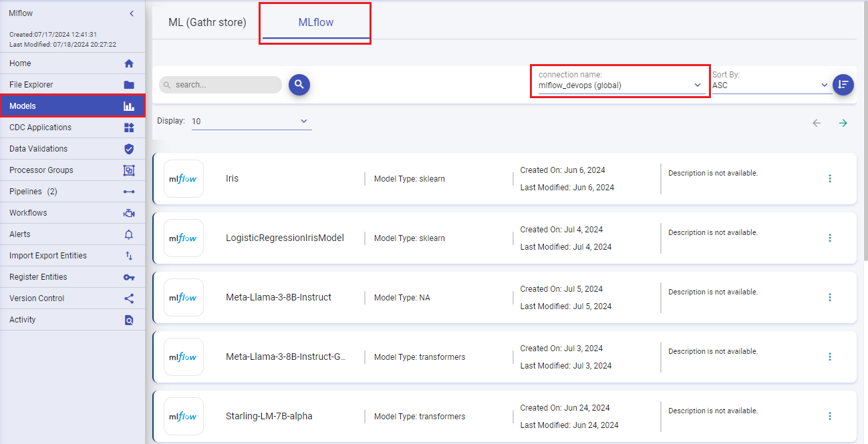Open Workflows menu item

(x=72, y=213)
